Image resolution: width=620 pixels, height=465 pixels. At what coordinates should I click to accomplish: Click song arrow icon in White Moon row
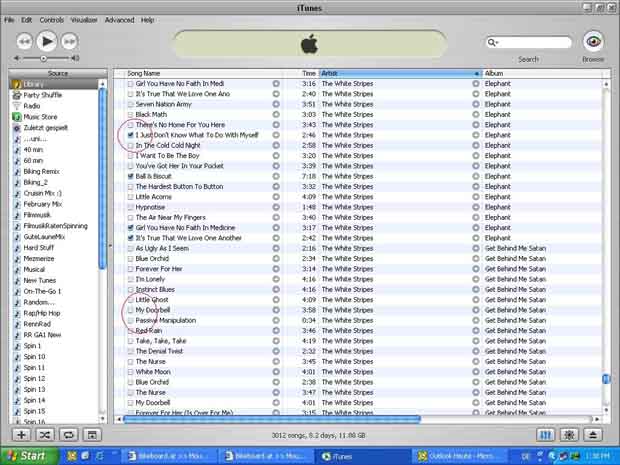[276, 372]
